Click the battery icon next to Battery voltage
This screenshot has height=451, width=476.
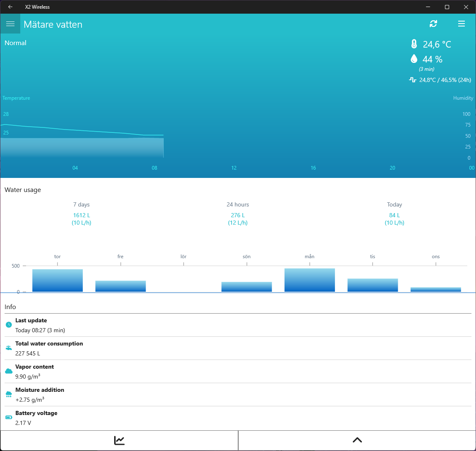coord(9,417)
